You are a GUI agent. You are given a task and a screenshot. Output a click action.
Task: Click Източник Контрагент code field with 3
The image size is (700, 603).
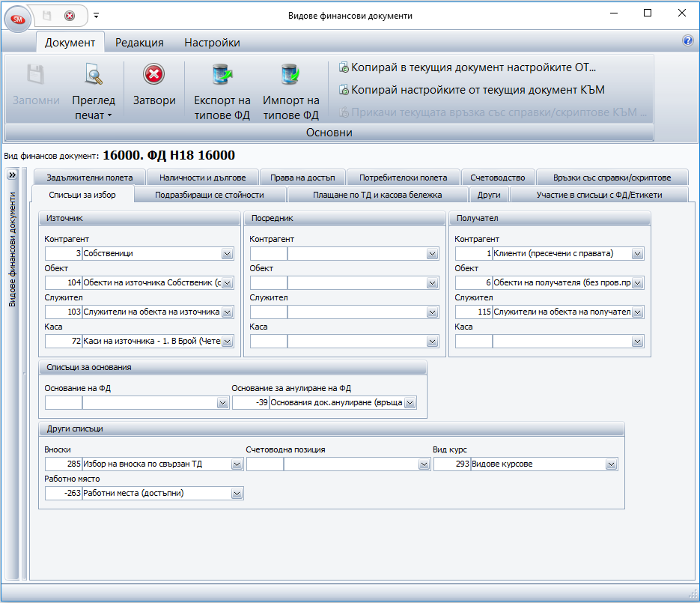(64, 254)
